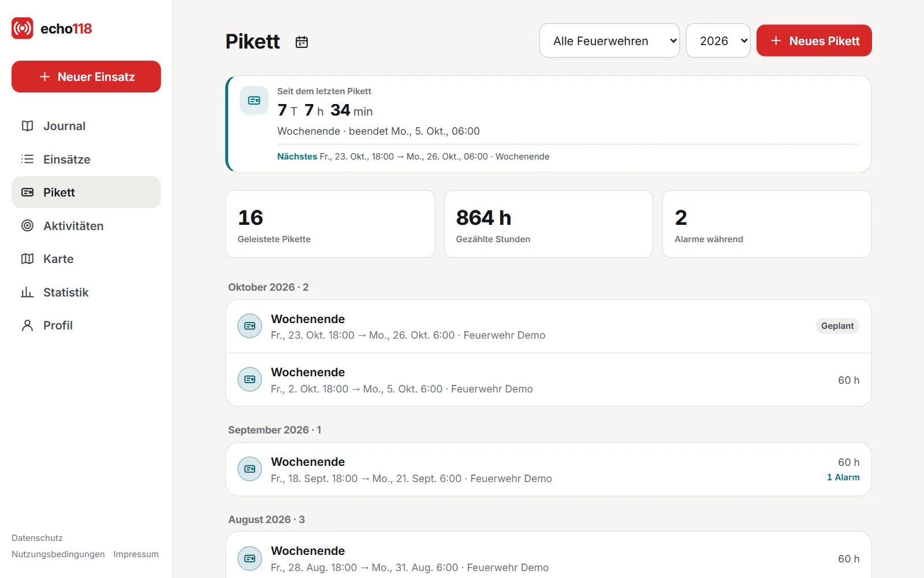
Task: Open the calendar icon beside the Pikett title
Action: (x=301, y=42)
